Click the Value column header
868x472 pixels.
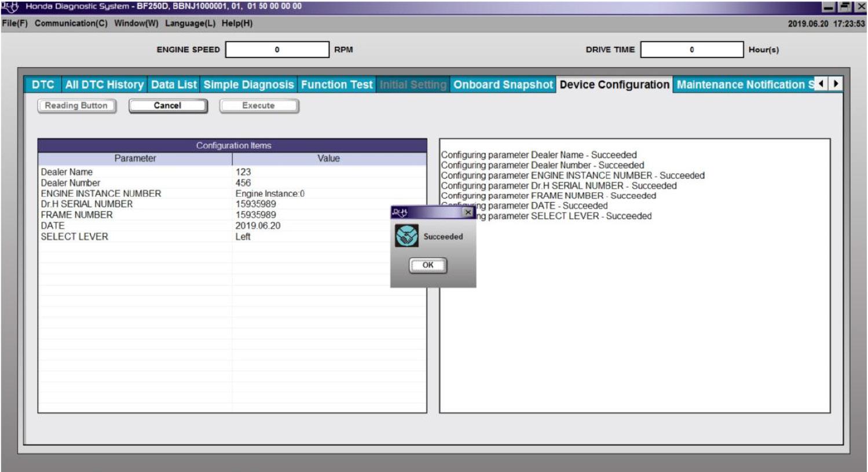tap(329, 159)
